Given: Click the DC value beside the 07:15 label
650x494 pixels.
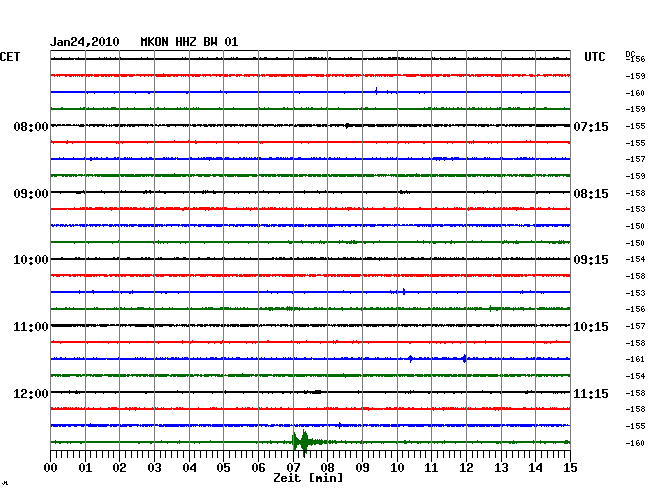Looking at the screenshot, I should pyautogui.click(x=635, y=126).
